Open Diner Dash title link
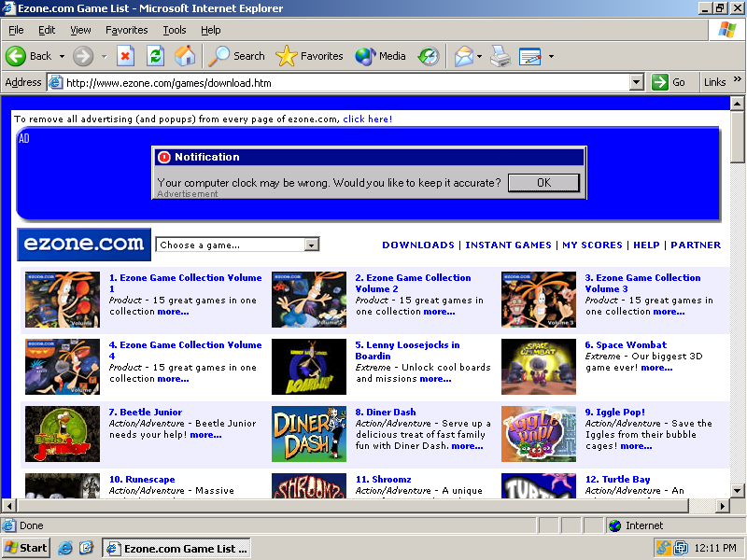This screenshot has width=747, height=560. 386,412
